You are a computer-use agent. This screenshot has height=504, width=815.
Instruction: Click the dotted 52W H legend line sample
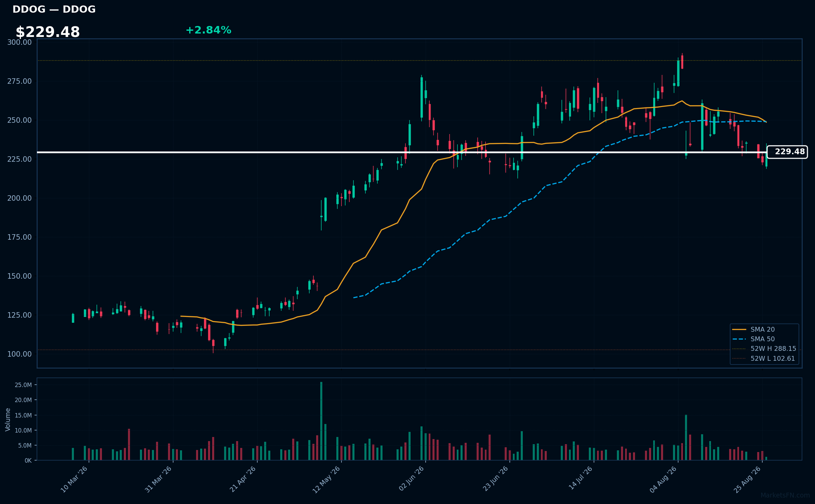pyautogui.click(x=739, y=349)
